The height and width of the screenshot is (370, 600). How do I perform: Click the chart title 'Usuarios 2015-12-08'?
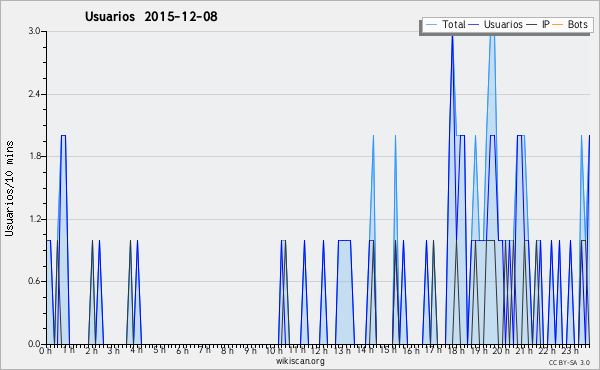coord(151,16)
